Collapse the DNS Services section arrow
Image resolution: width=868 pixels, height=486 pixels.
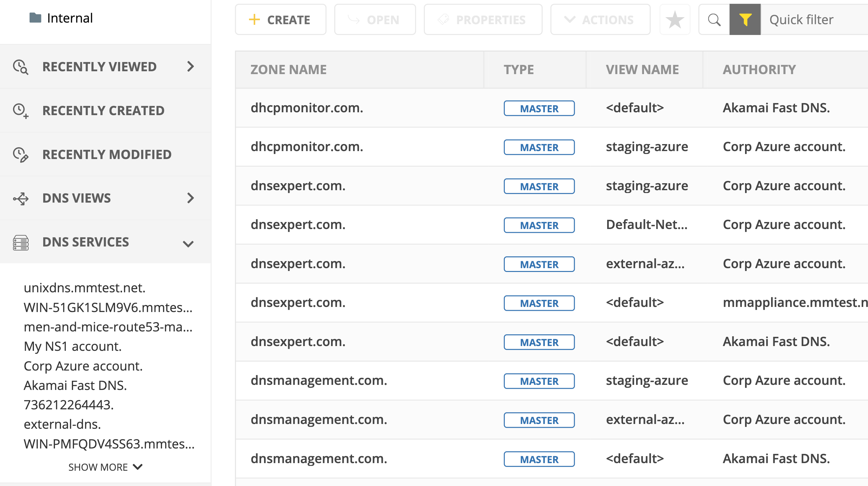[x=188, y=244]
